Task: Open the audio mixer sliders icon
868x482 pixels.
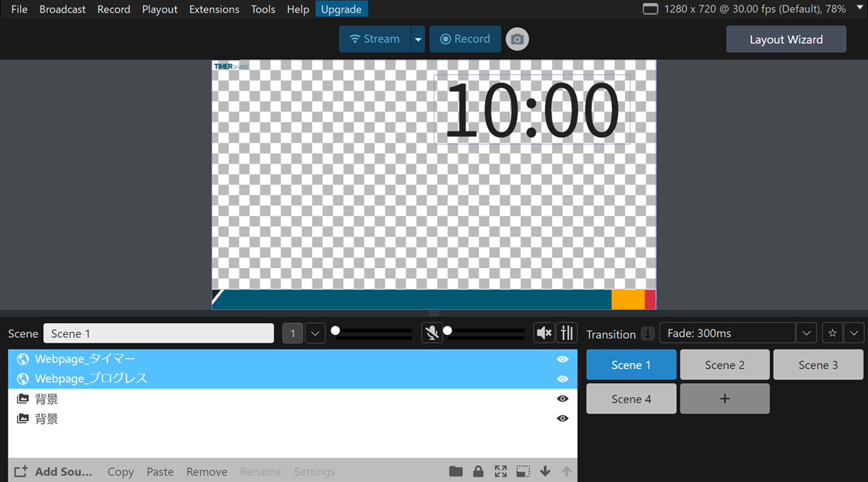Action: click(567, 333)
